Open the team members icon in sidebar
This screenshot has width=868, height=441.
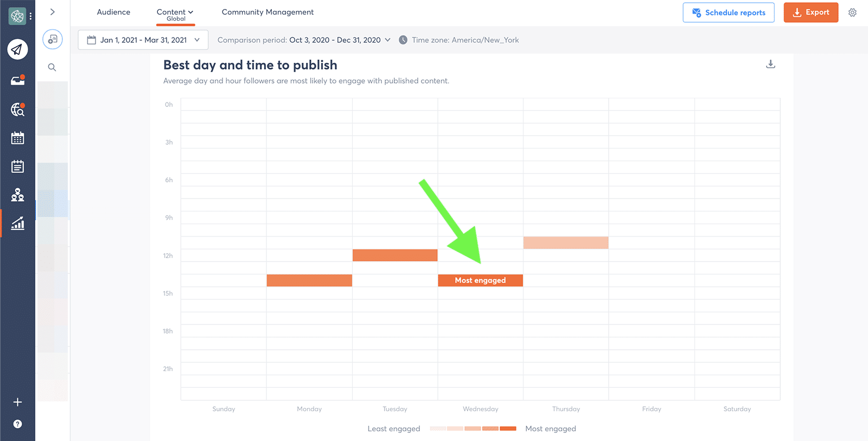click(x=17, y=195)
